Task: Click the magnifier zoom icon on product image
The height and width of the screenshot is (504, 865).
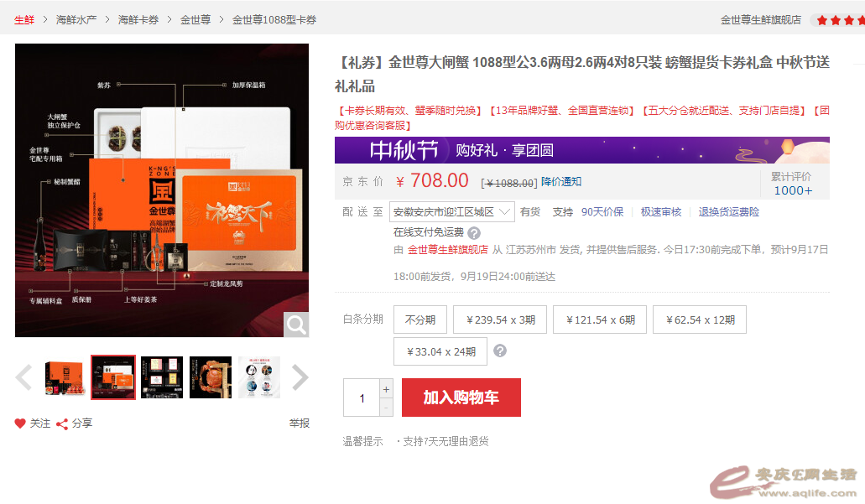Action: (x=295, y=324)
